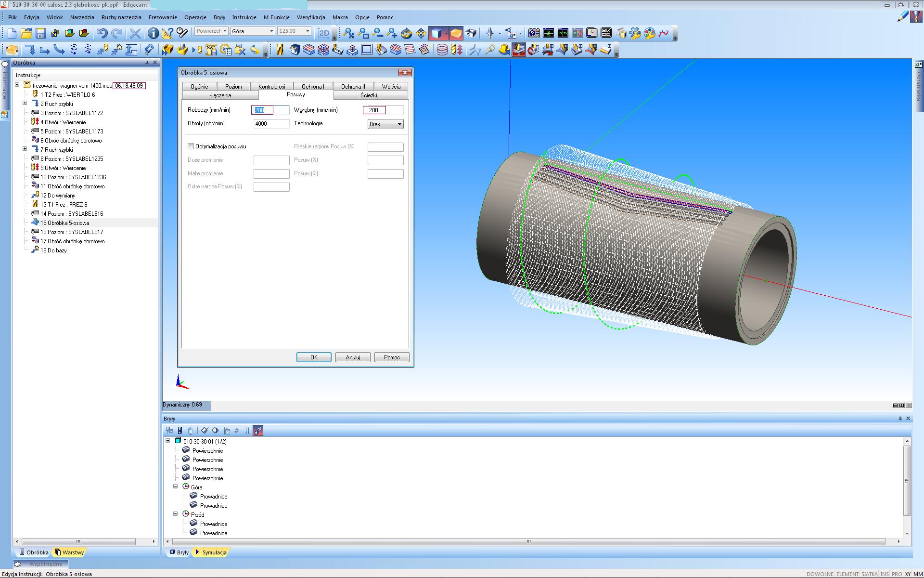
Task: Click the Pan view arrows icon
Action: (x=421, y=33)
